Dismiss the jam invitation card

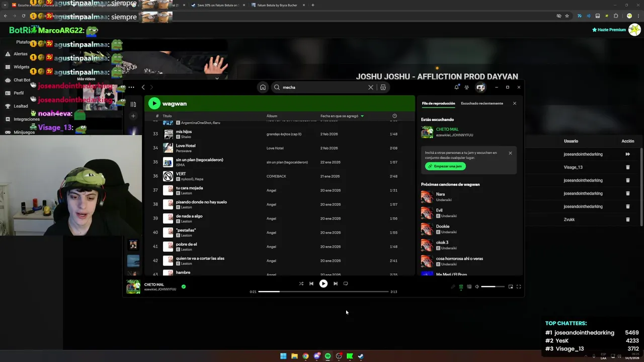(x=510, y=153)
